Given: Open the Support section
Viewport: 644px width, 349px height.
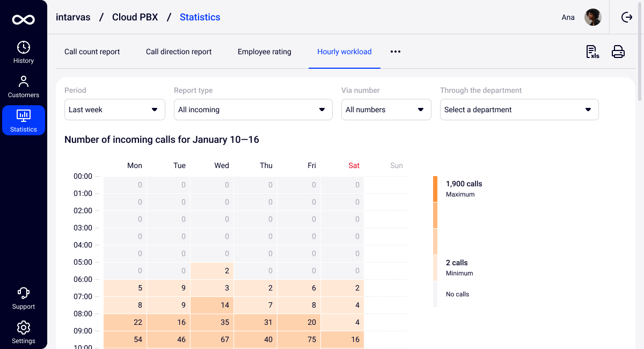Looking at the screenshot, I should (24, 299).
